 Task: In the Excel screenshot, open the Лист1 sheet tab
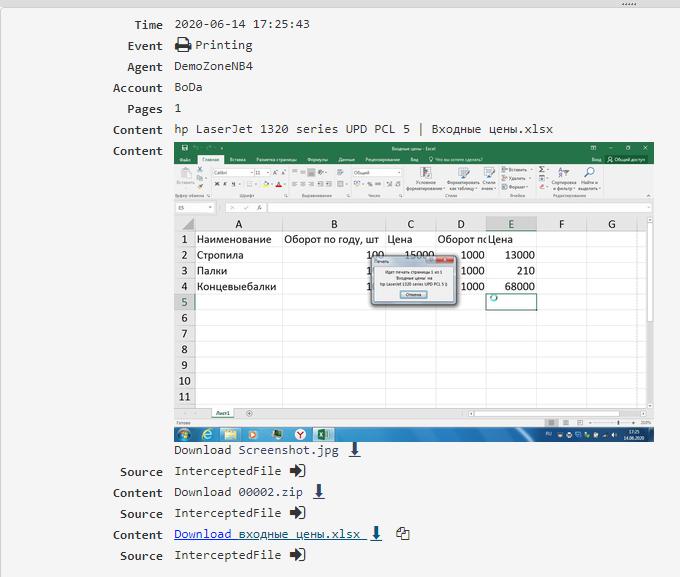coord(223,413)
